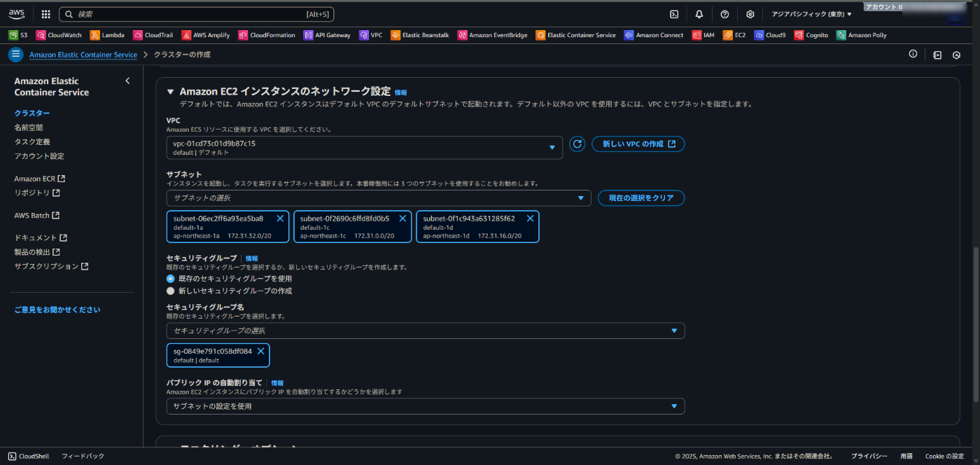Image resolution: width=980 pixels, height=465 pixels.
Task: Open Amazon ECR external link
Action: tap(40, 179)
